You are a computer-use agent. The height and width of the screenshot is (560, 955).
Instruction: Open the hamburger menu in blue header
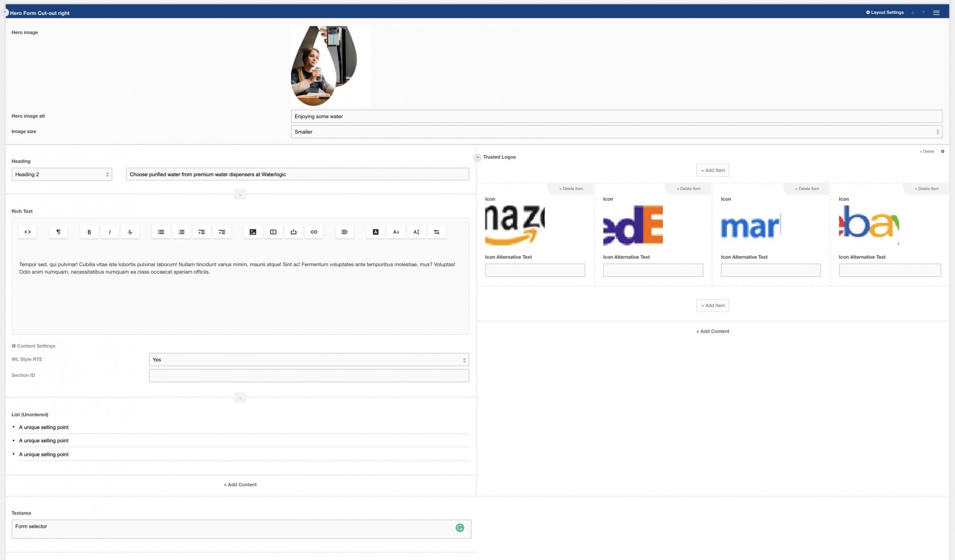936,13
